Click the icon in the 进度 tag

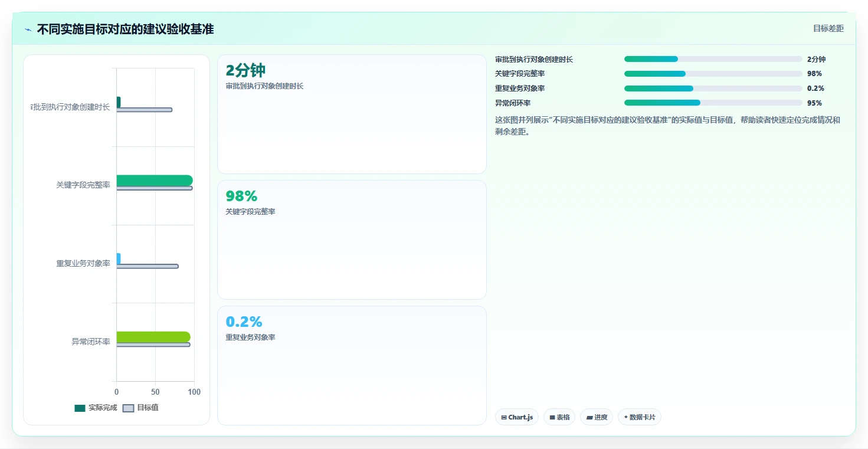coord(589,417)
